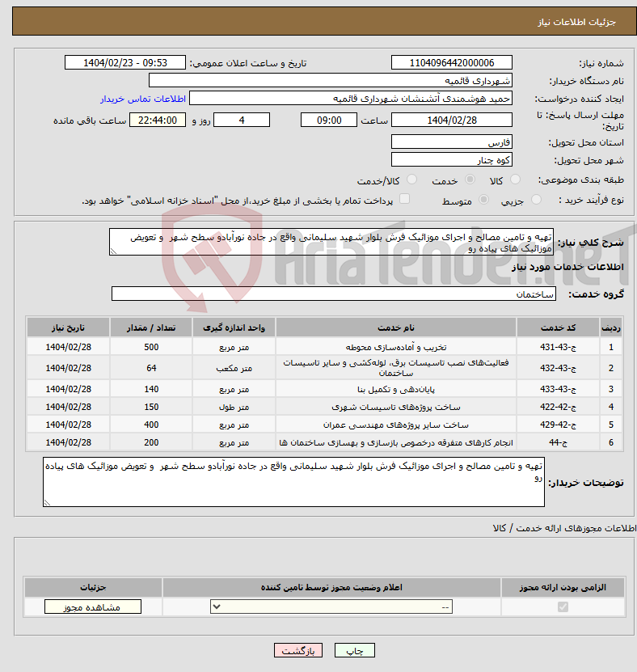Image resolution: width=637 pixels, height=672 pixels.
Task: Select the کالا/خدمت radio button
Action: click(x=411, y=180)
